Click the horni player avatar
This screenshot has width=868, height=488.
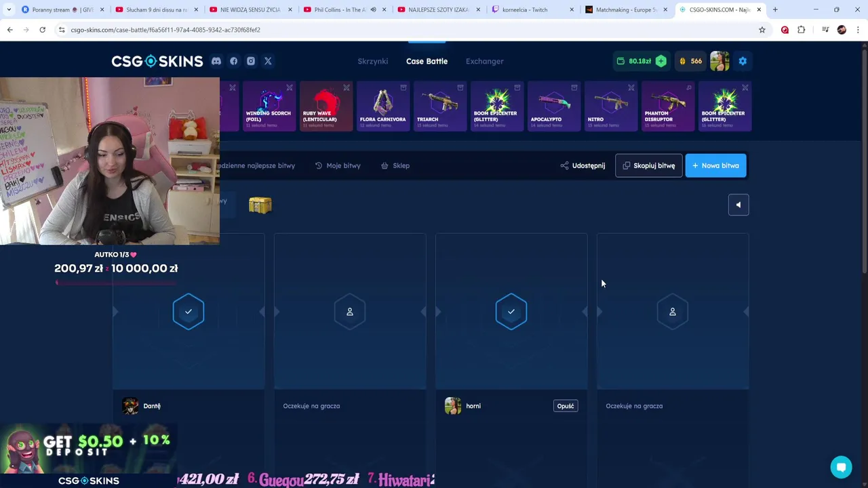pos(453,406)
